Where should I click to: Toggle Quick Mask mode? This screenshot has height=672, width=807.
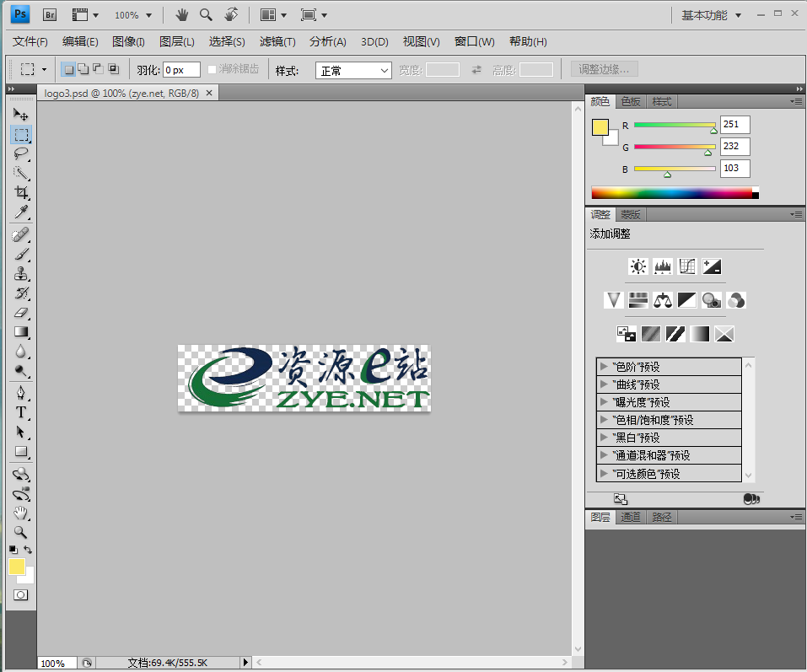point(20,595)
